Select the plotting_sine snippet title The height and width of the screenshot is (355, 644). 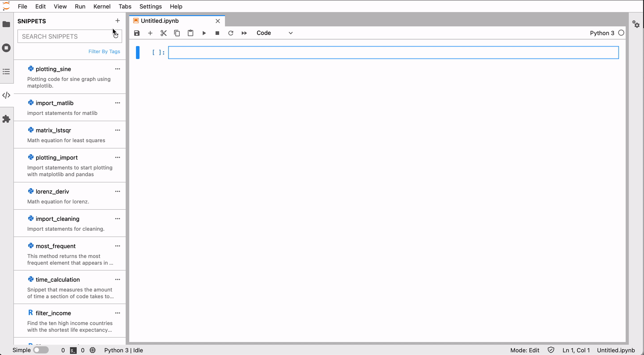[53, 69]
